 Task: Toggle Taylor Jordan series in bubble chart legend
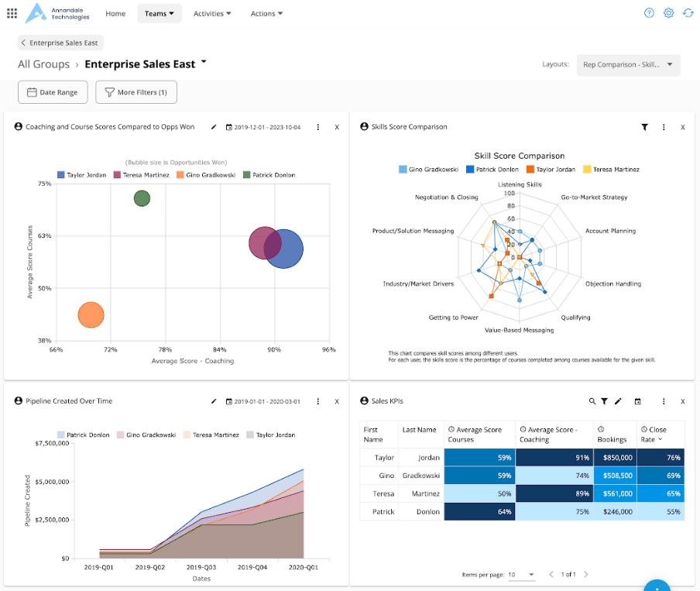(x=81, y=175)
